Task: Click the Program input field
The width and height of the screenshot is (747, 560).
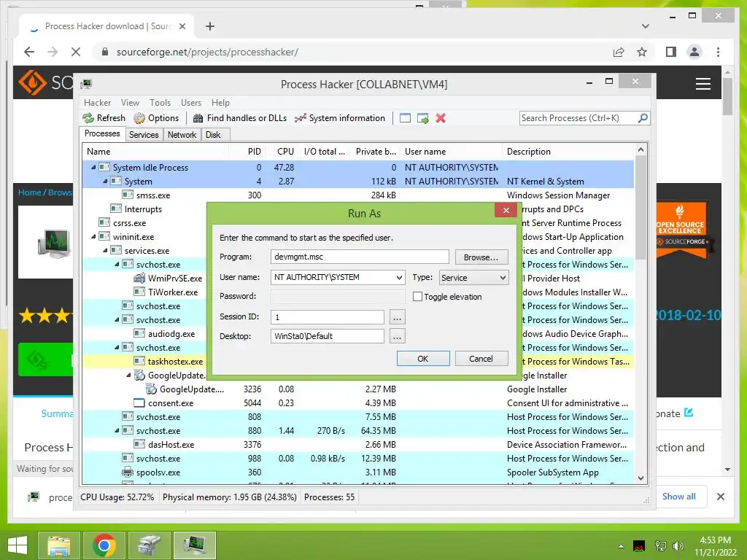Action: click(x=360, y=257)
